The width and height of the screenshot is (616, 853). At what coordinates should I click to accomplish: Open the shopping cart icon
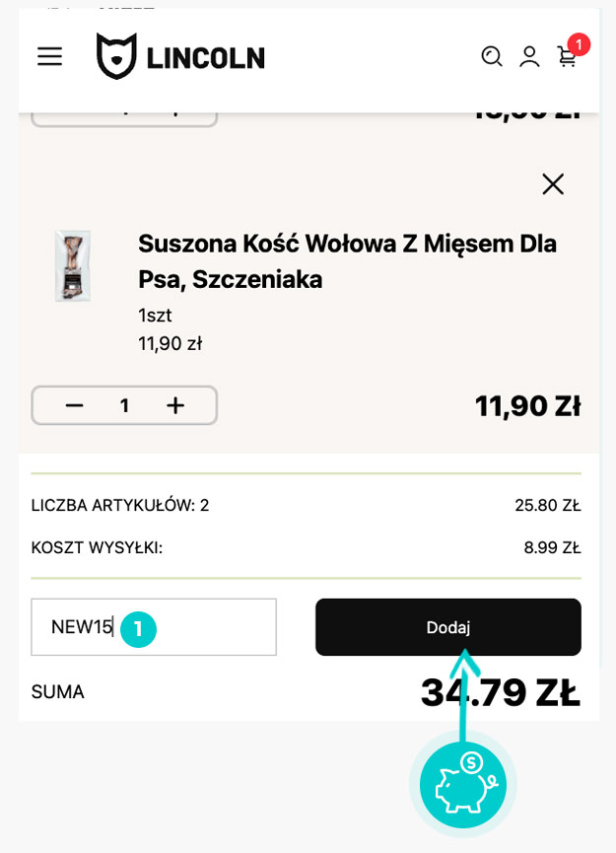(x=567, y=57)
